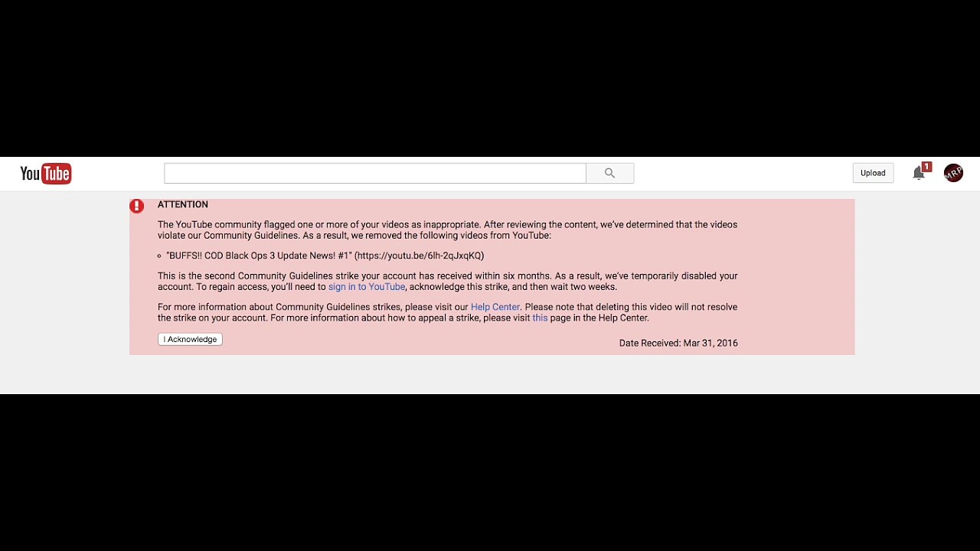Go to YouTube home via the logo
Image resolution: width=980 pixels, height=551 pixels.
tap(46, 174)
